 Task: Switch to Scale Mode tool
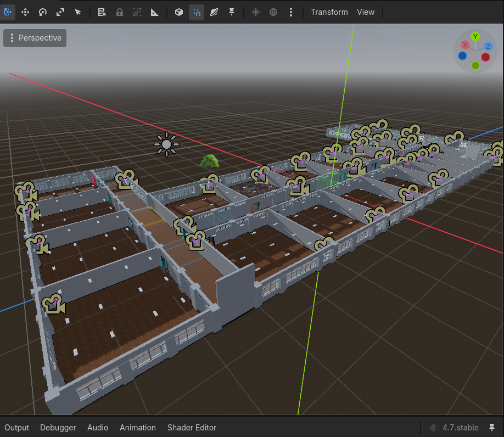(x=60, y=12)
